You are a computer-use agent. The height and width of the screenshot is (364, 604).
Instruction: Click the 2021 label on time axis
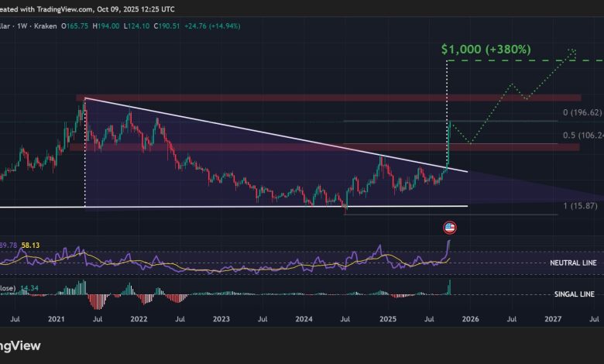pyautogui.click(x=57, y=318)
